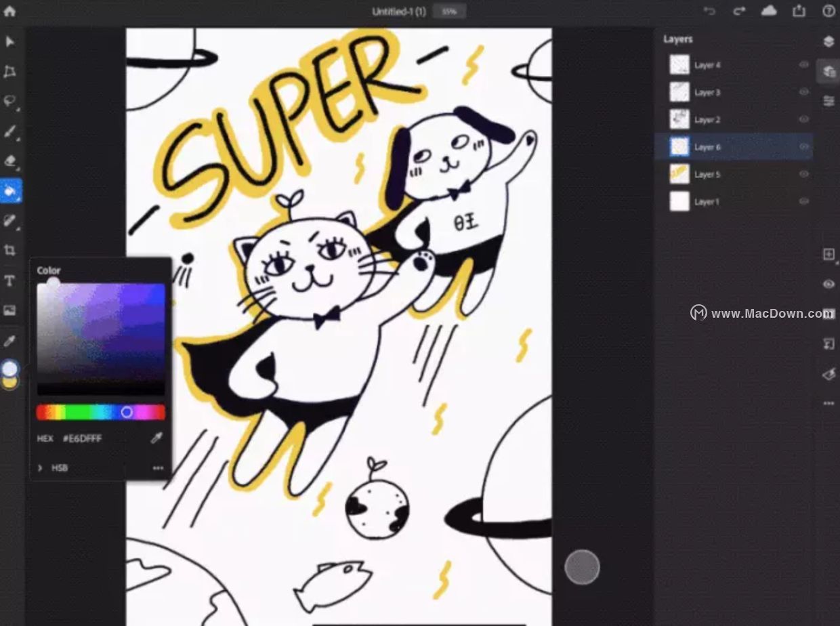Screen dimensions: 840x626
Task: Open the 55% zoom level menu
Action: [x=449, y=12]
